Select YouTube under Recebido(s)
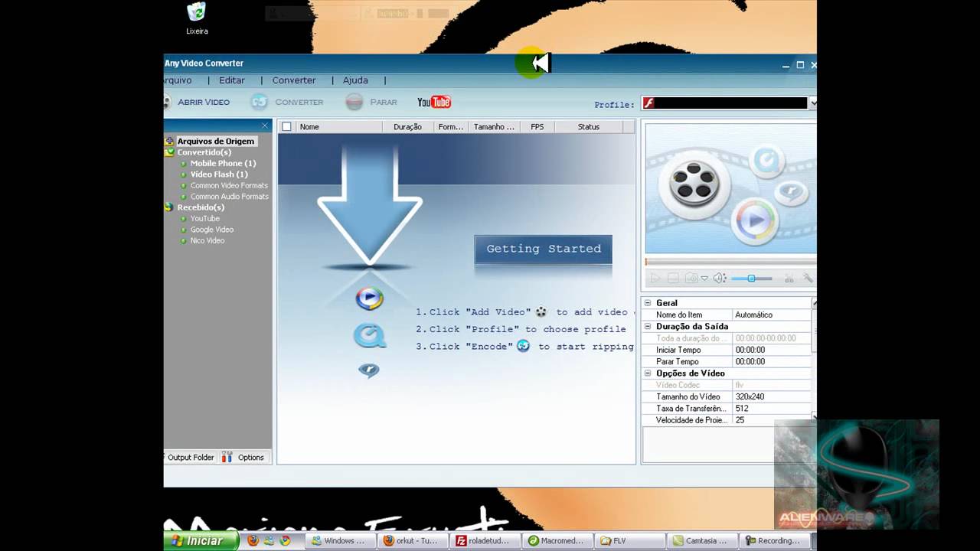 click(x=204, y=219)
